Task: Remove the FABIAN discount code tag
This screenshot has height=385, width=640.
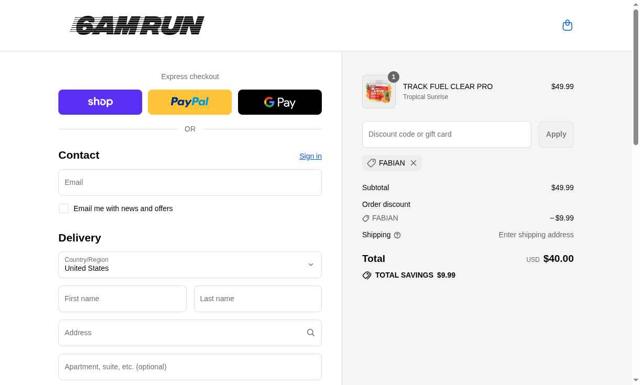Action: [x=413, y=163]
